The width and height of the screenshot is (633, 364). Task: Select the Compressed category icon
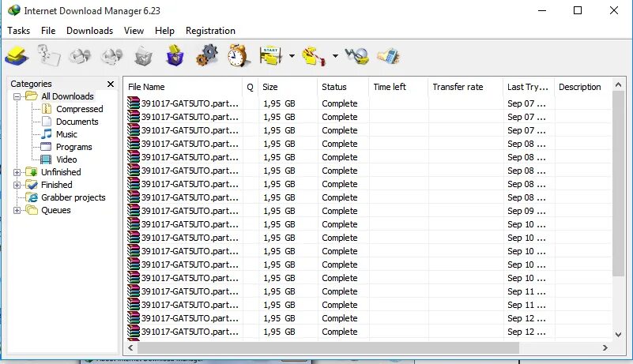point(47,109)
